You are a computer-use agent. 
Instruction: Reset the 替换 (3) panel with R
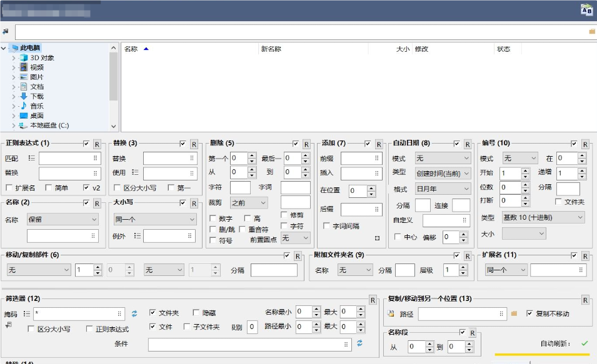click(x=194, y=144)
